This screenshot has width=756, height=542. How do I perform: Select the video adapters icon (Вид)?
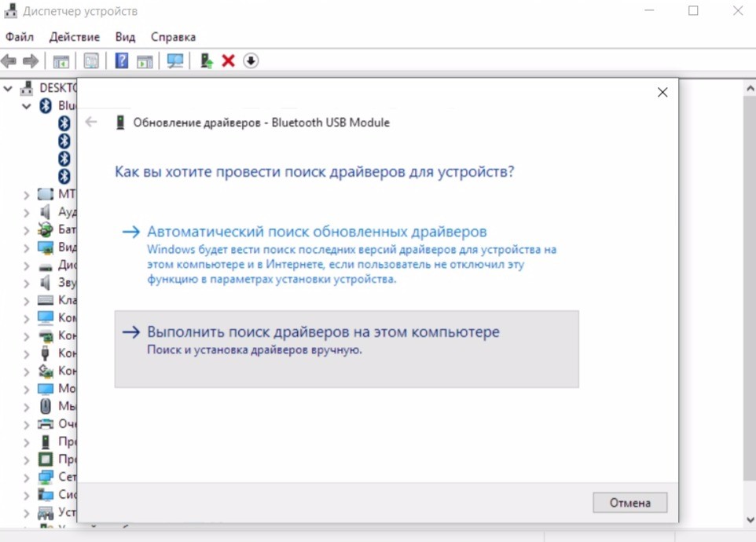pos(46,247)
